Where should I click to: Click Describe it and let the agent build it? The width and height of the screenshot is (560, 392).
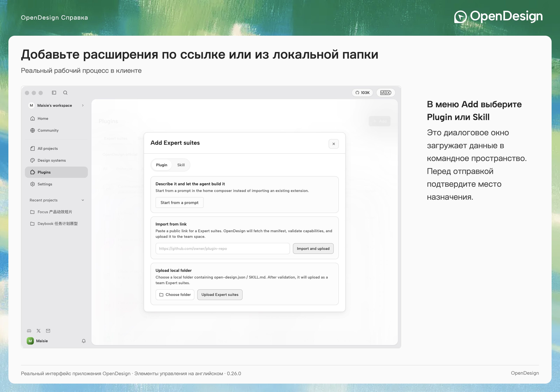(190, 184)
